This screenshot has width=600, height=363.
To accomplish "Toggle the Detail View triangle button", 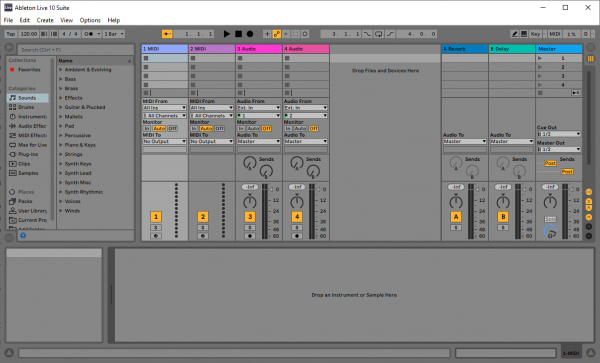I will [591, 353].
